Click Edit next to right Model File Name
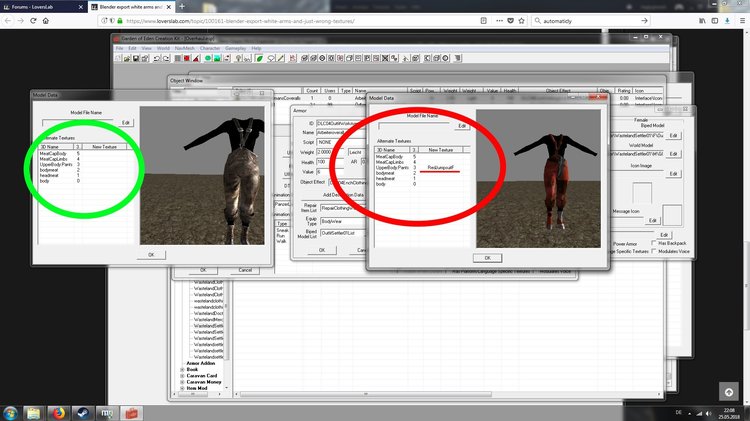Viewport: 750px width, 421px height. point(462,126)
